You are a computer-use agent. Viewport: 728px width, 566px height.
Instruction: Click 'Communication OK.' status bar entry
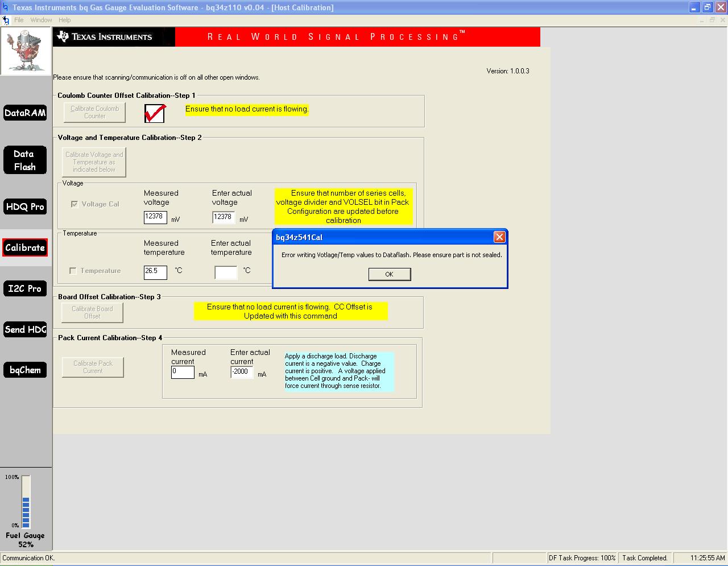[x=28, y=558]
